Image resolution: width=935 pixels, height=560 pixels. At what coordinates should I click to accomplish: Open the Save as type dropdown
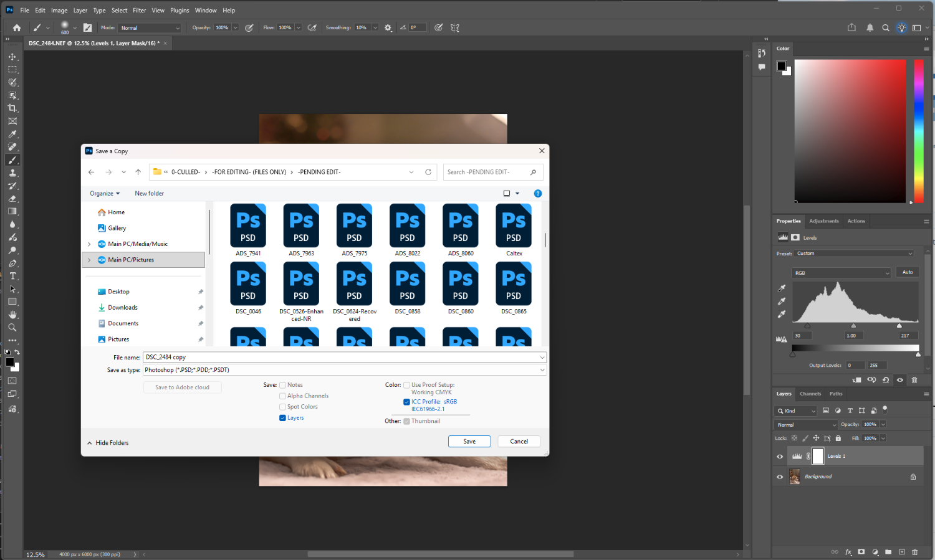tap(344, 370)
